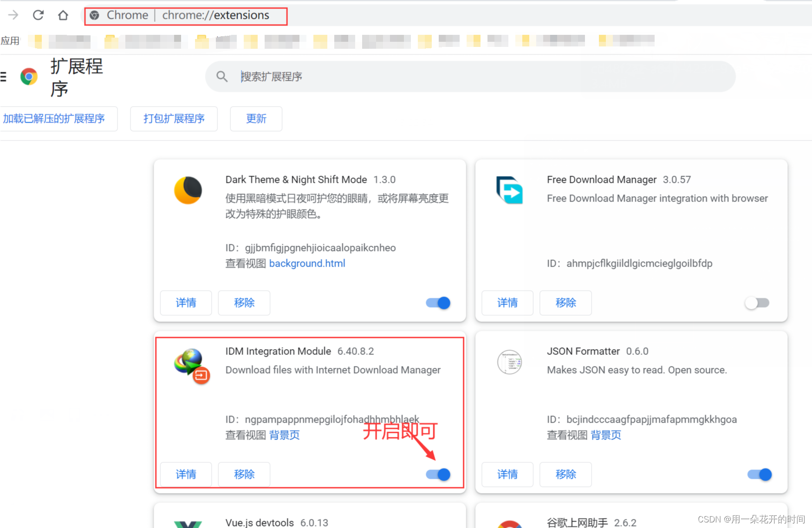This screenshot has width=812, height=528.
Task: Open the background.html view link
Action: 307,263
